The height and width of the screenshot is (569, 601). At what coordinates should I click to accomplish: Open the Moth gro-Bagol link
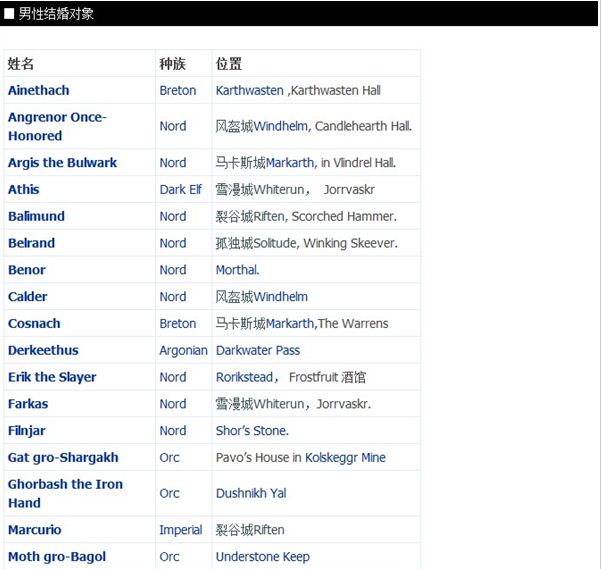coord(57,557)
